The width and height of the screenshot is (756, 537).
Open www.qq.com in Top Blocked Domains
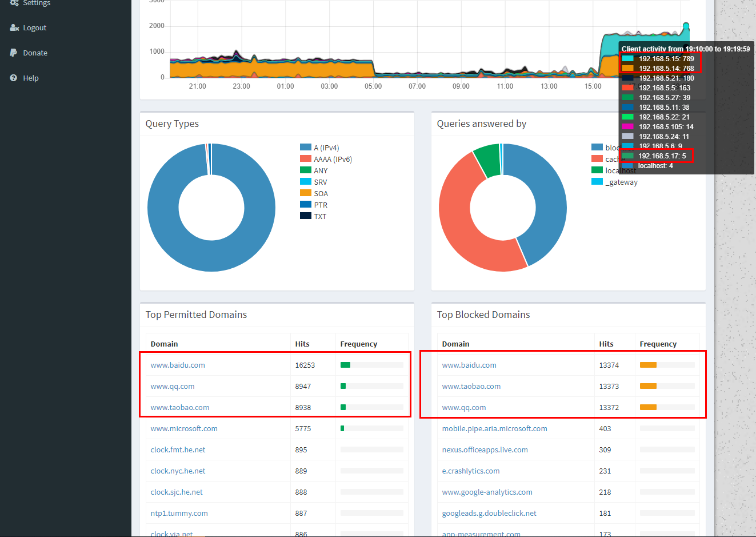464,407
